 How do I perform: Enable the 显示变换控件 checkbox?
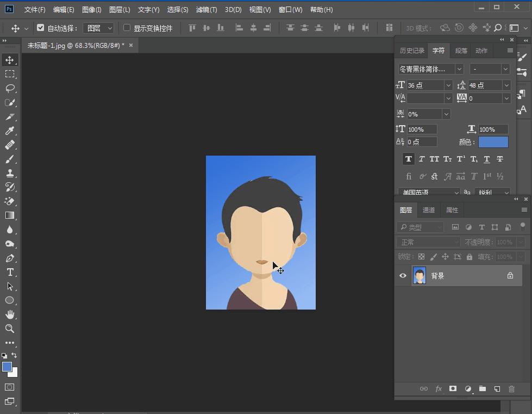127,28
